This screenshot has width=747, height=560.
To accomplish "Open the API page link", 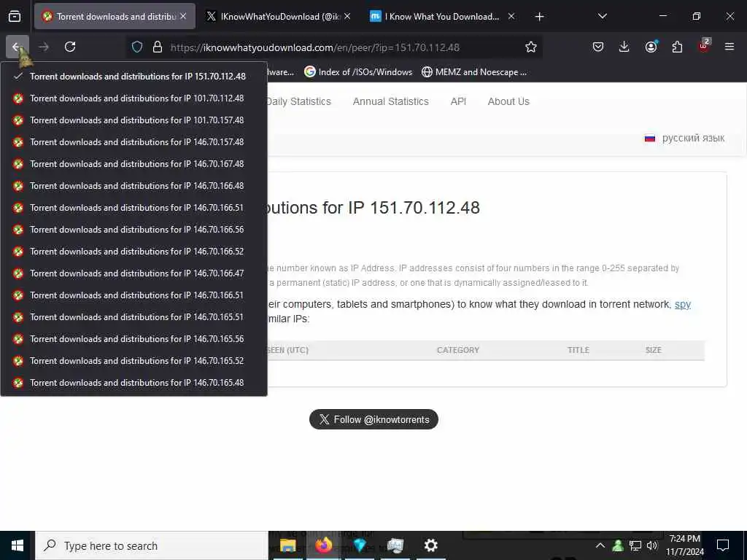I will point(458,101).
